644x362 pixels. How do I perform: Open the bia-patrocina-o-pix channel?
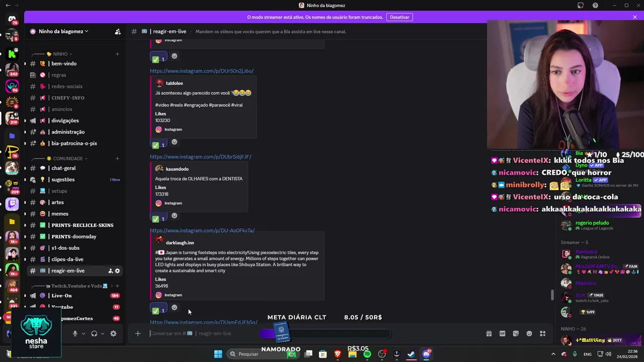click(x=74, y=143)
